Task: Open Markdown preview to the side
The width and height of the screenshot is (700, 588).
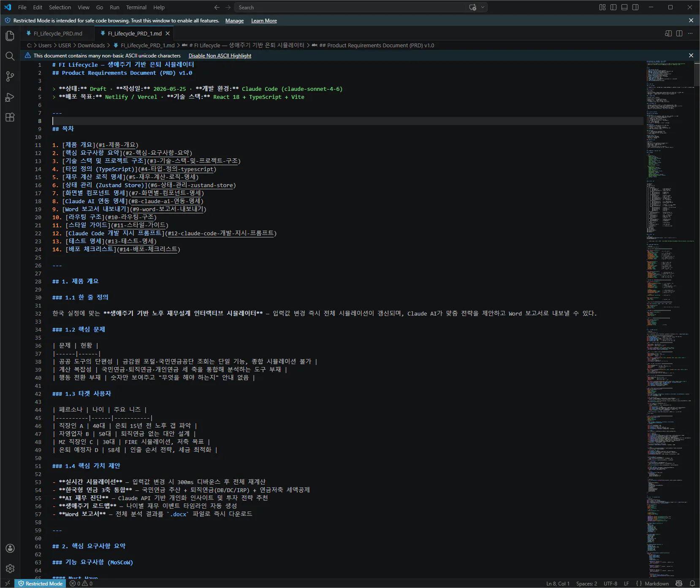Action: pyautogui.click(x=668, y=33)
